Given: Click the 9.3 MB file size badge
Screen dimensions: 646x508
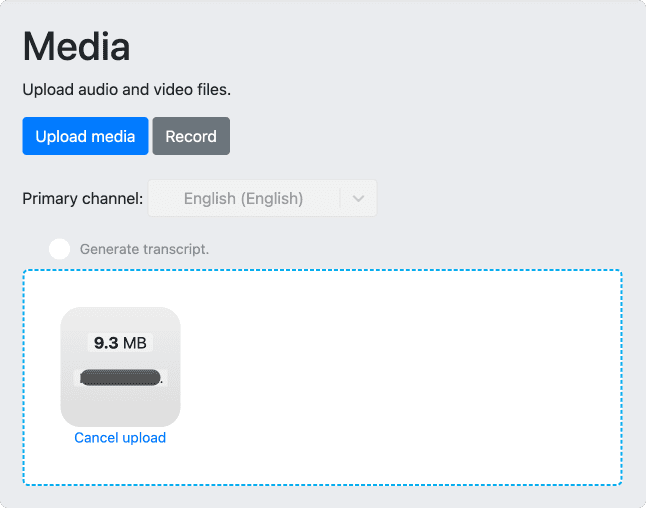Looking at the screenshot, I should [120, 343].
